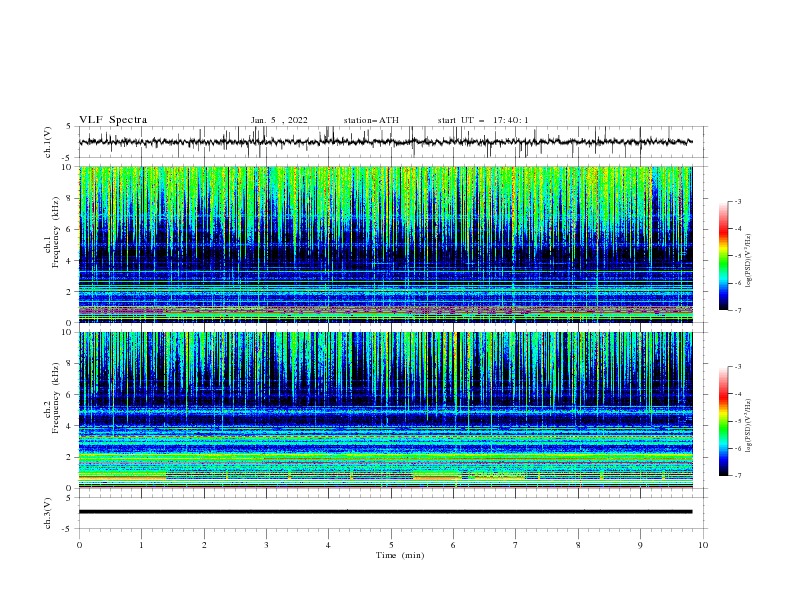The image size is (792, 612).
Task: Click the time axis tick label "3"
Action: 266,545
